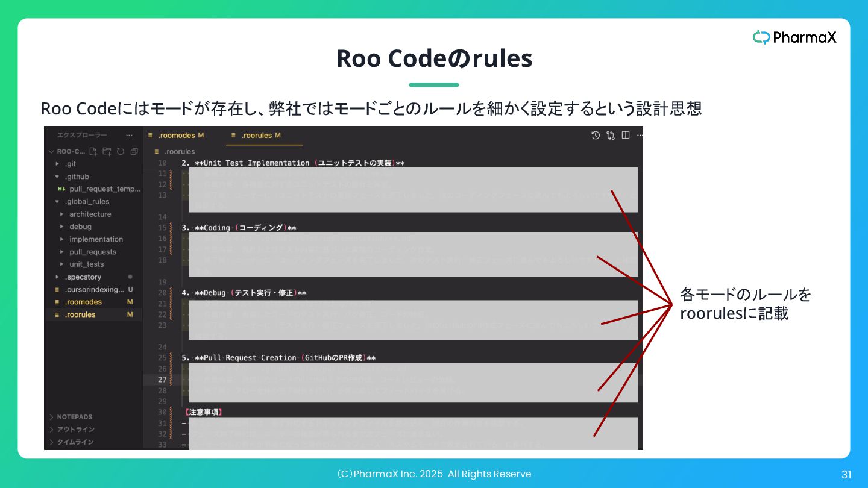The height and width of the screenshot is (488, 868).
Task: Split the editor to the right
Action: (x=626, y=136)
